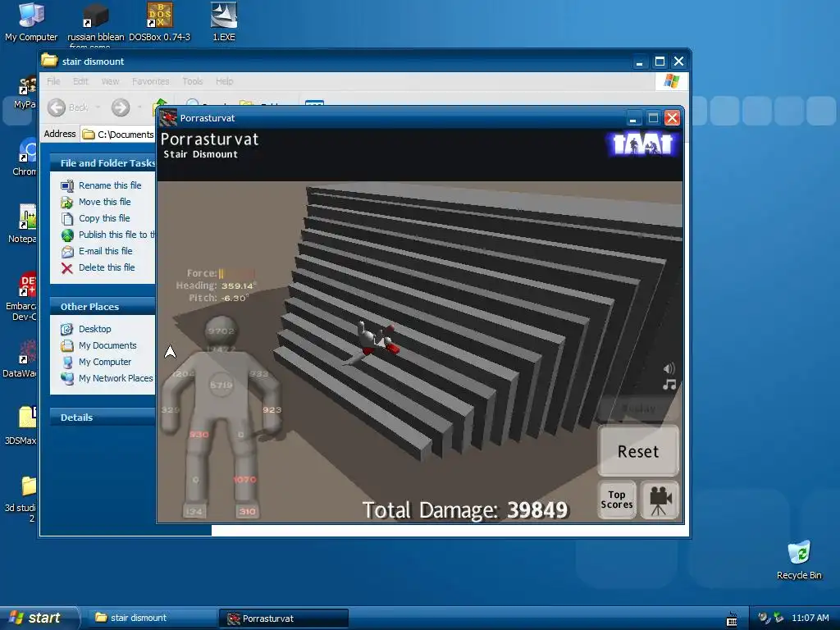Switch to stair dismount taskbar button

point(151,619)
